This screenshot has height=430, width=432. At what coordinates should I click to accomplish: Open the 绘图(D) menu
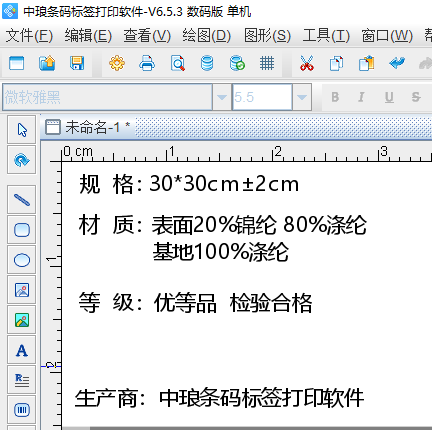pos(206,35)
